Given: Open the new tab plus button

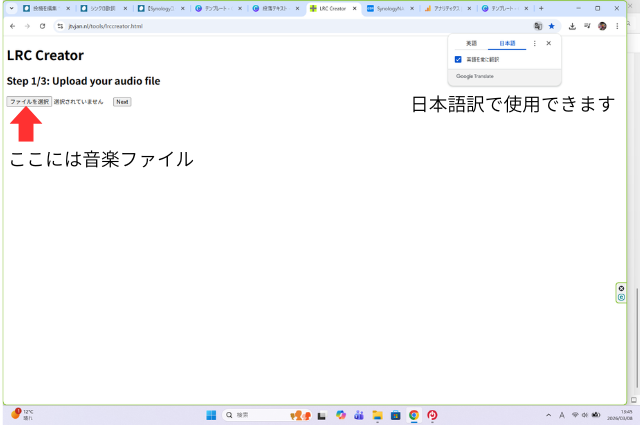Looking at the screenshot, I should 541,8.
